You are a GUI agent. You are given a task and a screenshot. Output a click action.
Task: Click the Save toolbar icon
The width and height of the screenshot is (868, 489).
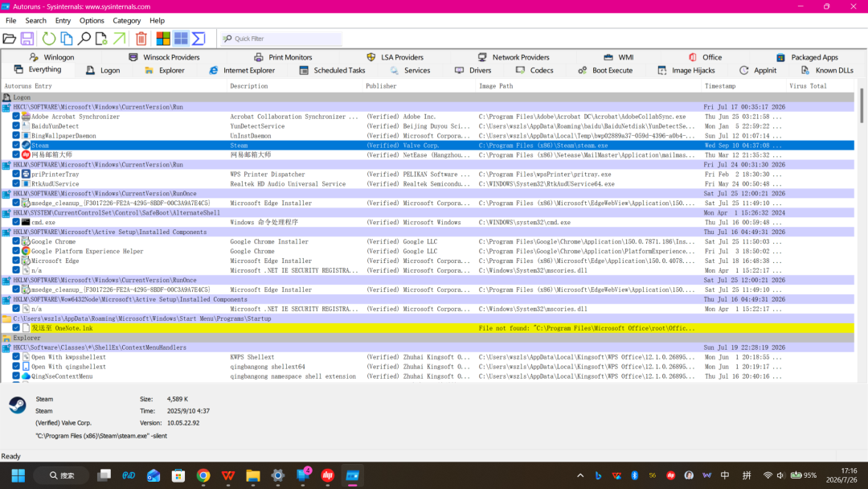point(27,39)
